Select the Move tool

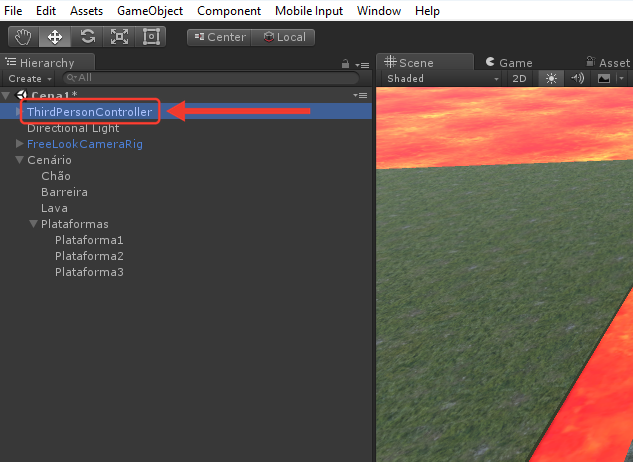click(55, 37)
